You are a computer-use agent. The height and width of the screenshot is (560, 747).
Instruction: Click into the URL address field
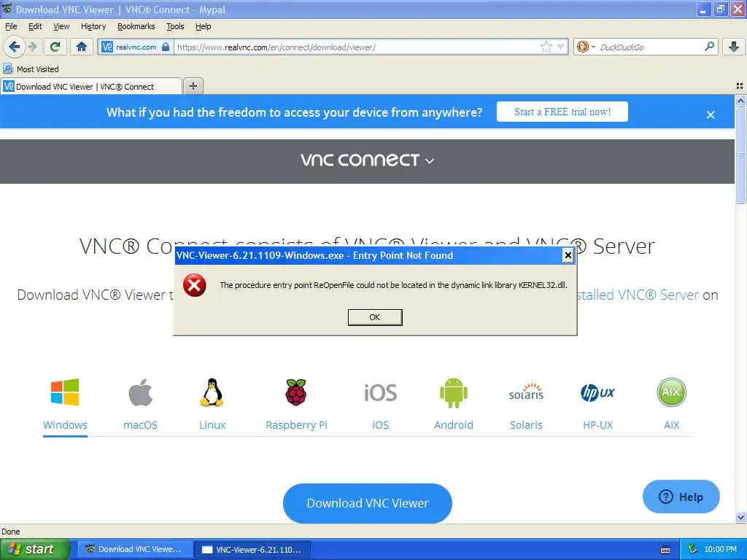(357, 47)
